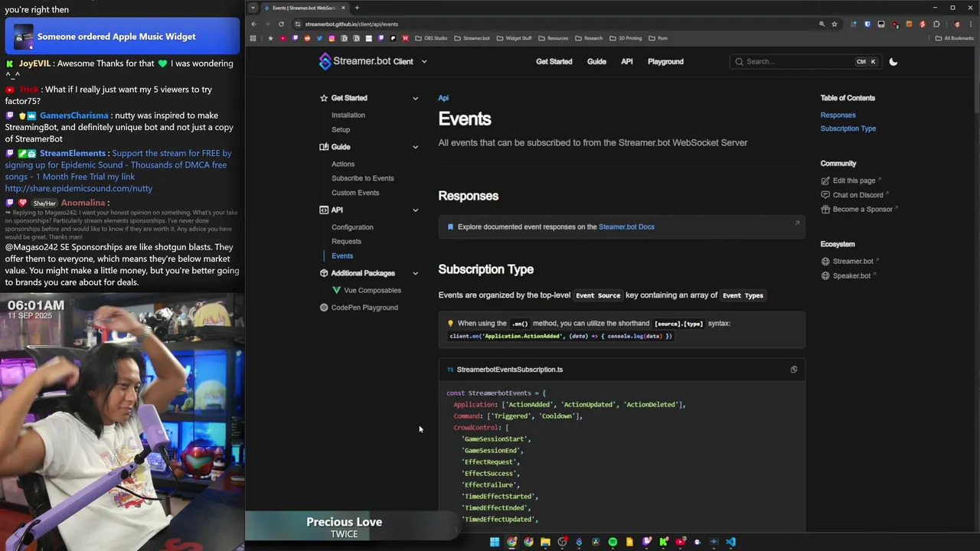Close the Events Streamer.bot browser tab

pyautogui.click(x=343, y=8)
